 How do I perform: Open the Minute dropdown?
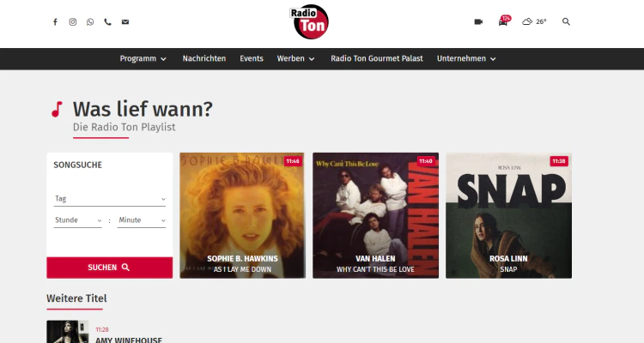click(x=142, y=220)
